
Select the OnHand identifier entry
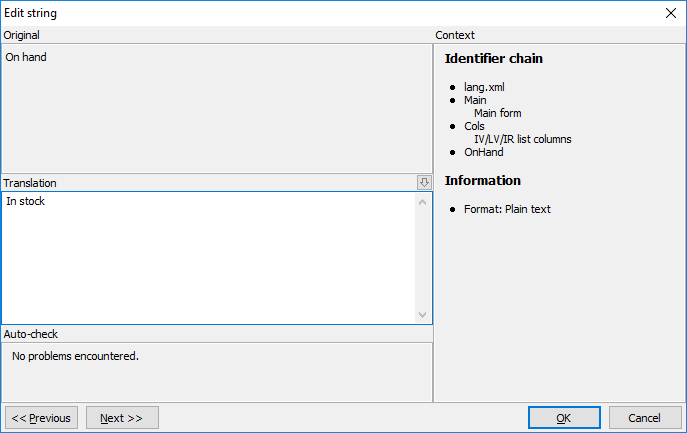click(x=483, y=152)
